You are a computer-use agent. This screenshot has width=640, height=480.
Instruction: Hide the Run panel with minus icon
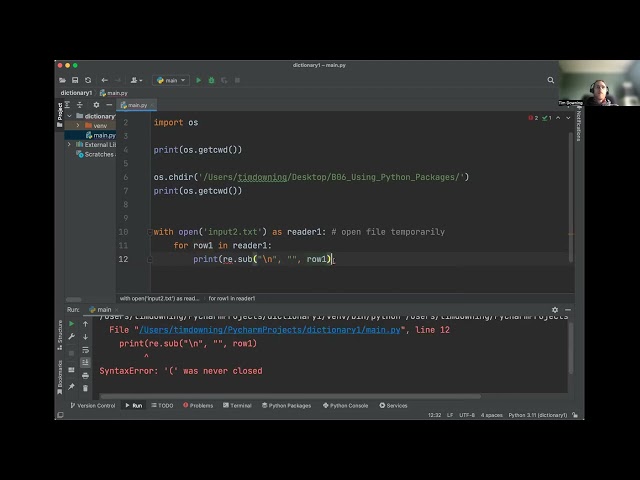pos(568,310)
